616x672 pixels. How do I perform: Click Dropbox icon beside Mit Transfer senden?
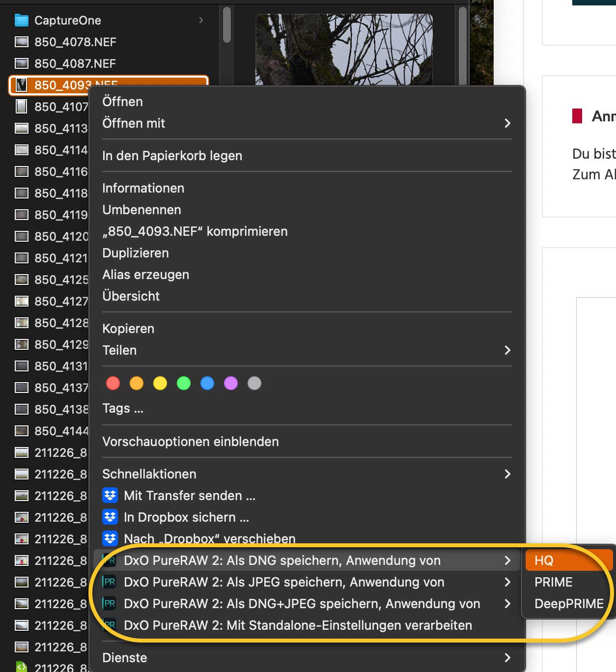tap(110, 496)
